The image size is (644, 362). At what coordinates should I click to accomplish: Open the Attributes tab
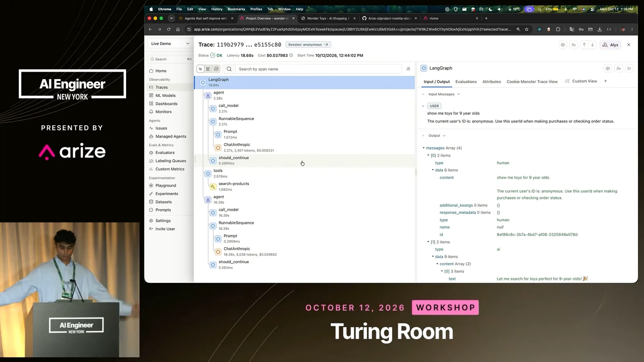[492, 82]
